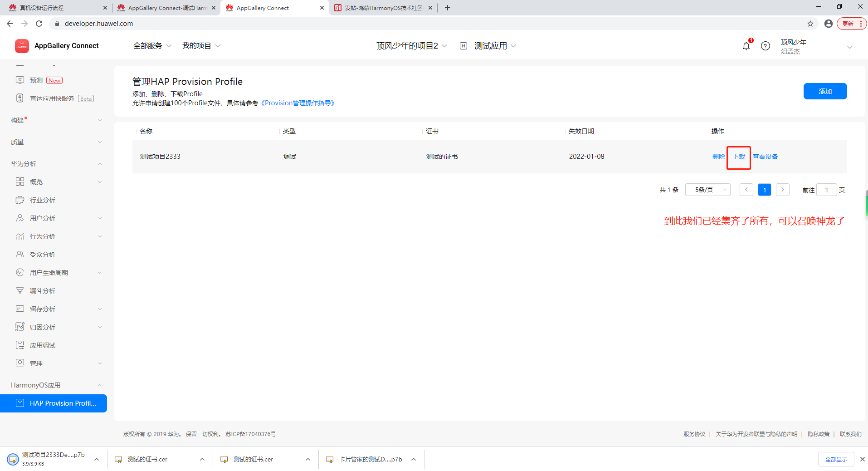The width and height of the screenshot is (868, 471).
Task: Click the 更新 Chrome update button
Action: (x=851, y=24)
